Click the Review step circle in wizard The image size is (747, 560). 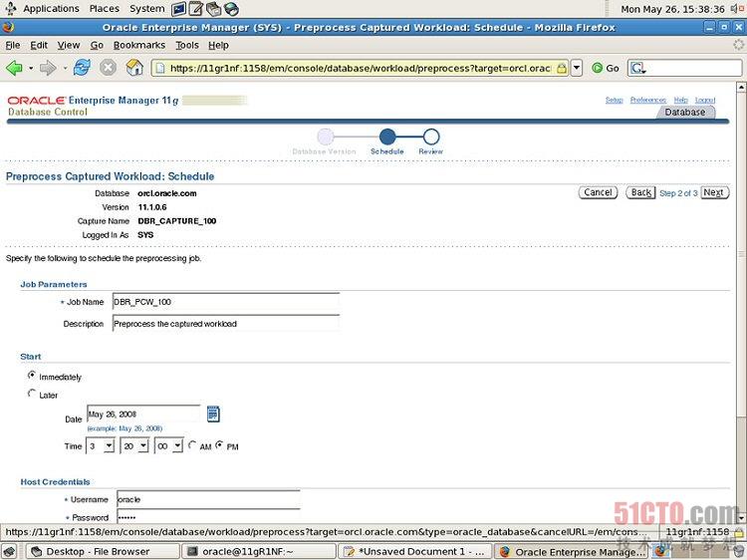pos(430,137)
